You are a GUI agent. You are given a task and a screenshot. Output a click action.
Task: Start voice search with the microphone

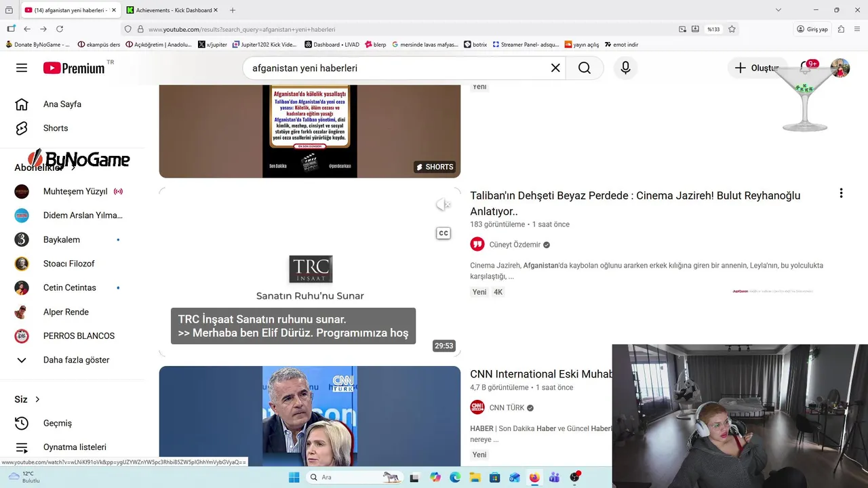[x=625, y=68]
